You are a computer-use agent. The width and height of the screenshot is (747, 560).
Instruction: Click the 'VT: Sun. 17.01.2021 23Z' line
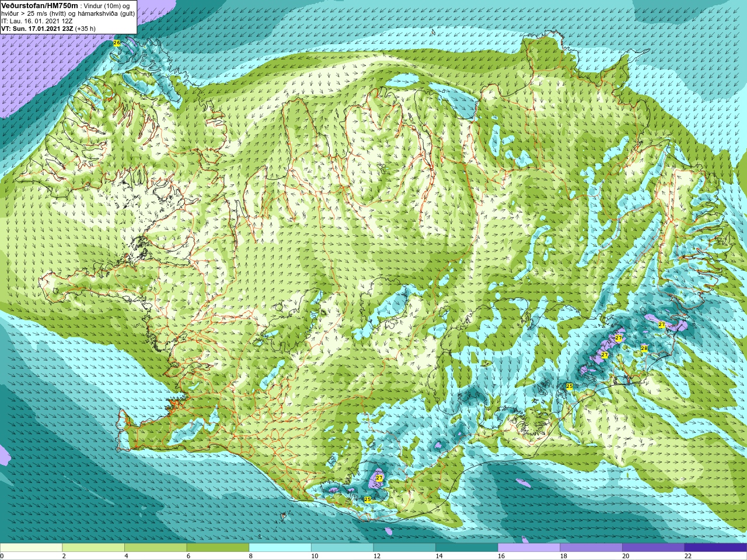coord(37,28)
